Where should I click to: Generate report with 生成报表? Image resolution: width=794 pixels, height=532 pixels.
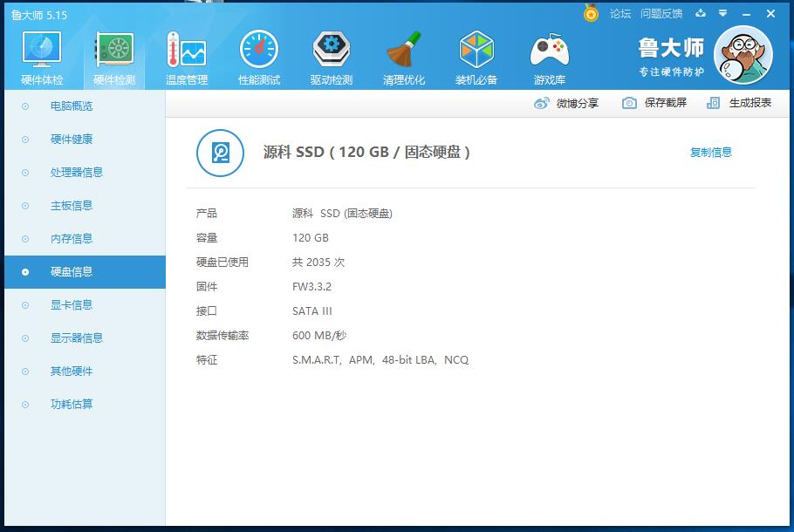point(739,103)
